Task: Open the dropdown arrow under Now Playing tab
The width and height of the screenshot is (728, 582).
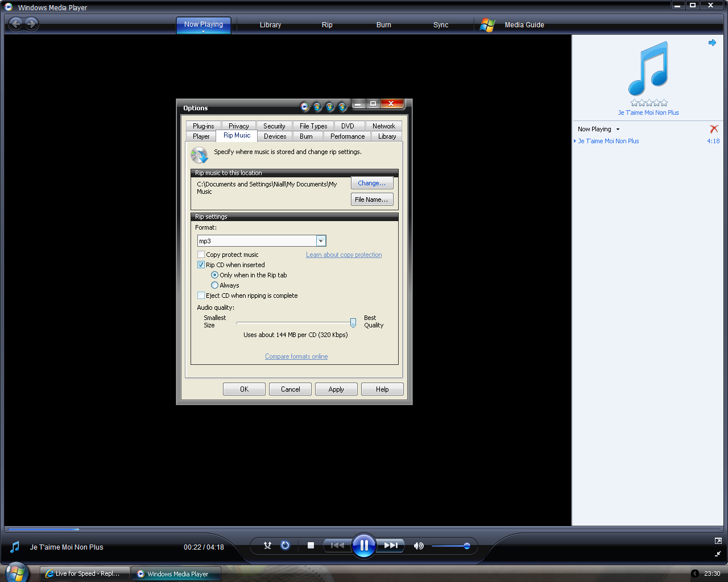Action: click(x=203, y=32)
